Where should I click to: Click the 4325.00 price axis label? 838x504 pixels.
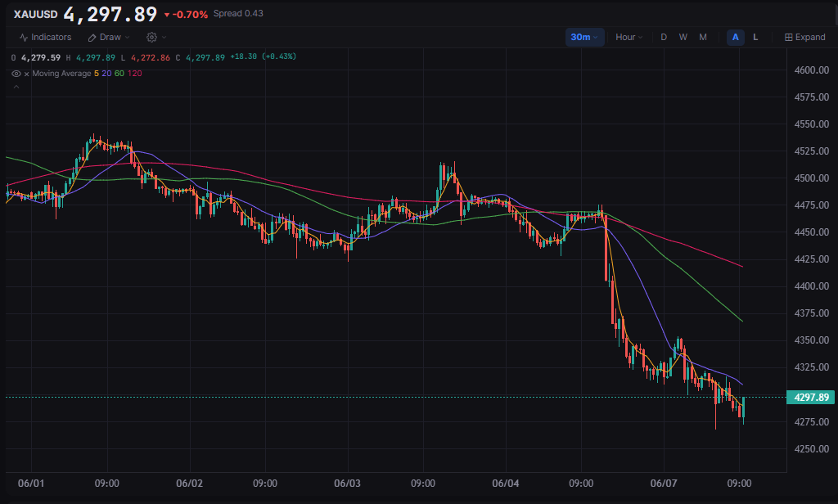click(x=812, y=367)
